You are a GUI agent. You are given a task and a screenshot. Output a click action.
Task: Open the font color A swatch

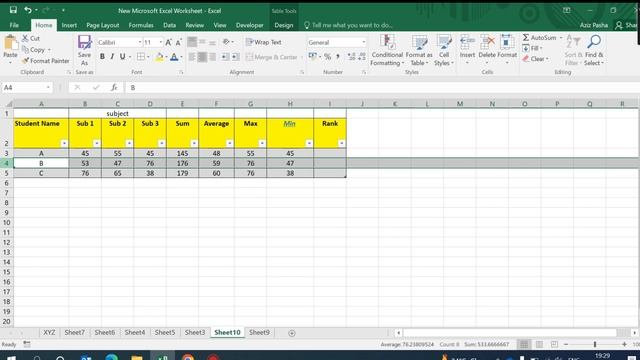(174, 57)
